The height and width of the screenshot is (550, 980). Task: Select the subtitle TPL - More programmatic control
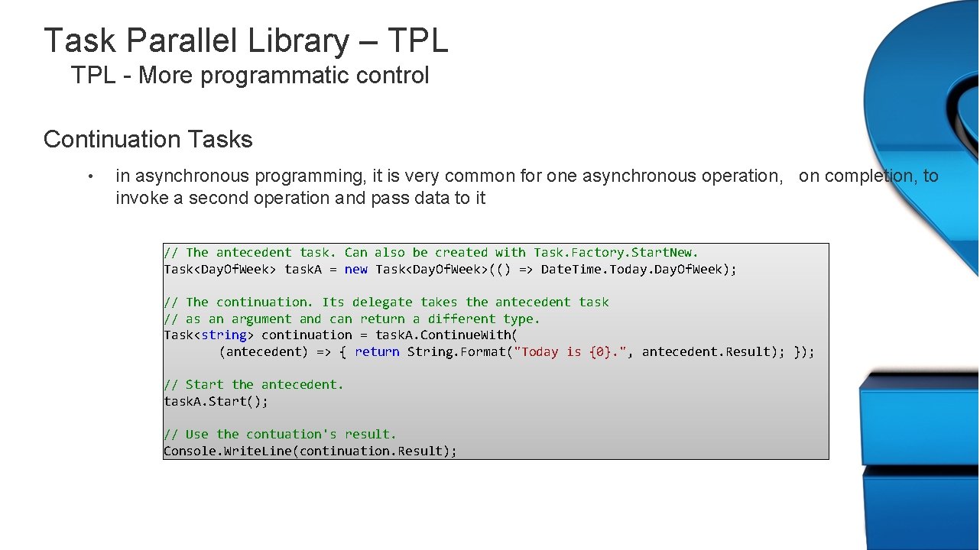250,75
